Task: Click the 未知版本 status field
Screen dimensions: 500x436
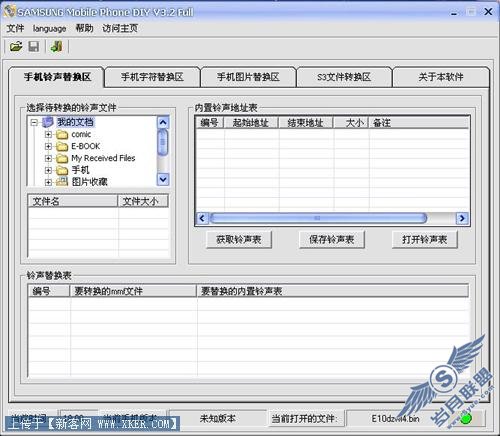Action: pyautogui.click(x=218, y=418)
